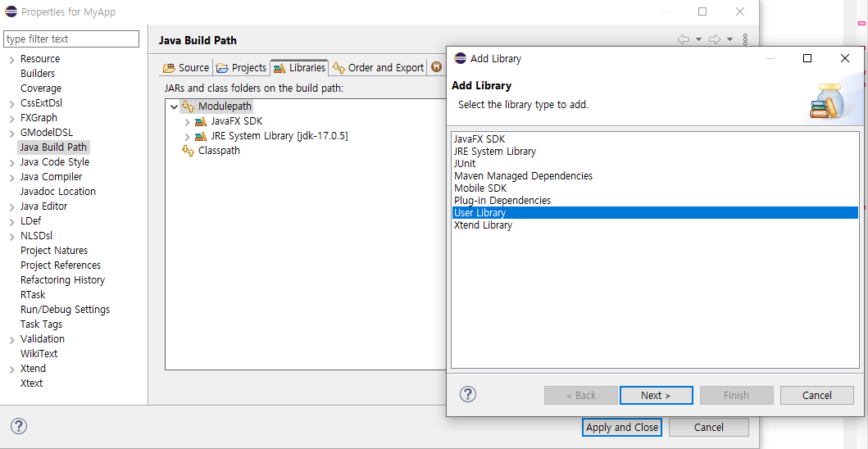Open the view menu three-dots icon

[x=745, y=39]
